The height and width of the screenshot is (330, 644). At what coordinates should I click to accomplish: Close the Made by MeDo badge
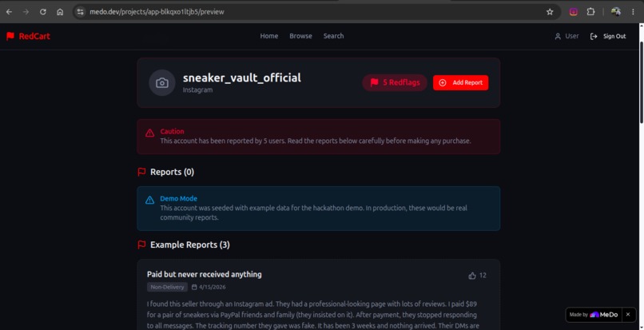tap(628, 314)
